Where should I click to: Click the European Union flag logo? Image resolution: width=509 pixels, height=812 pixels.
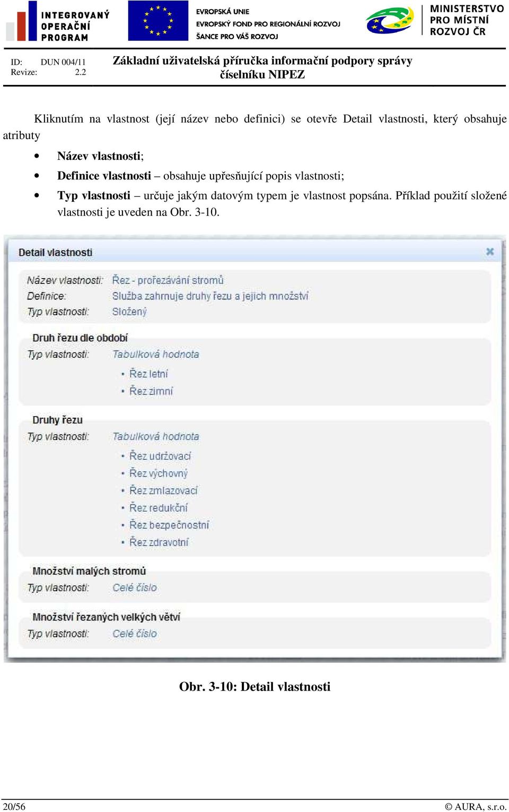click(x=158, y=21)
